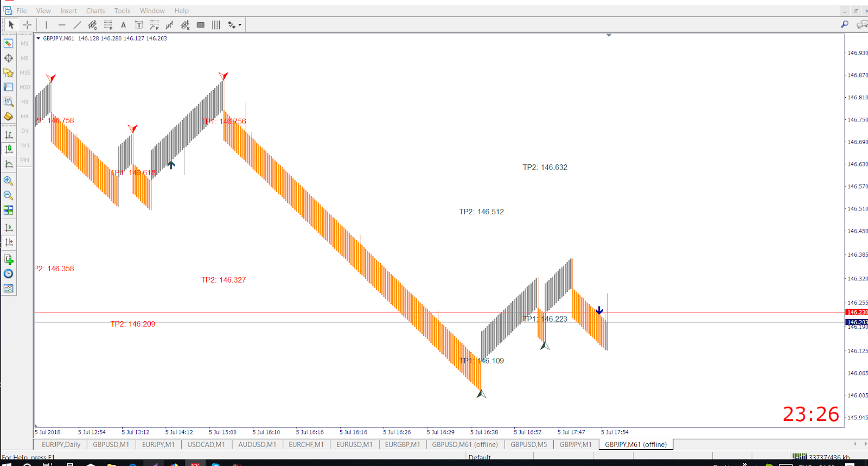Open the Indicators list icon
The image size is (868, 466).
click(x=8, y=259)
